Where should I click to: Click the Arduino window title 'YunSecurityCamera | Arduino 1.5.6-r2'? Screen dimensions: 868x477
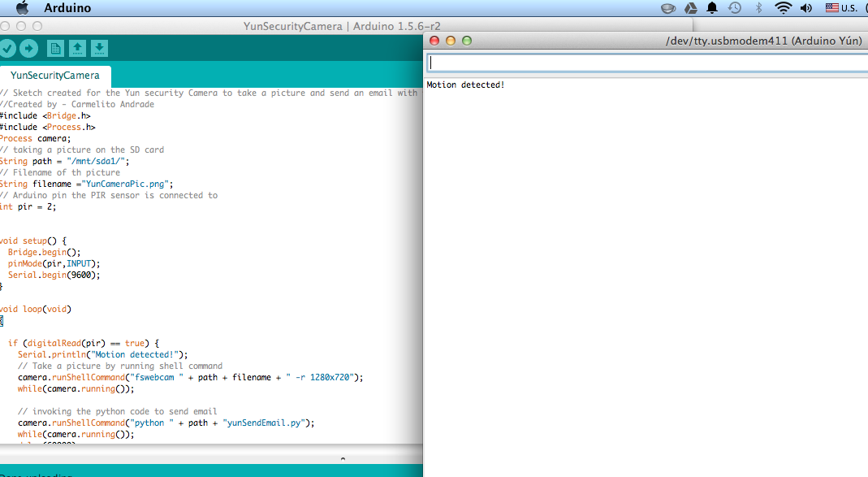point(342,26)
